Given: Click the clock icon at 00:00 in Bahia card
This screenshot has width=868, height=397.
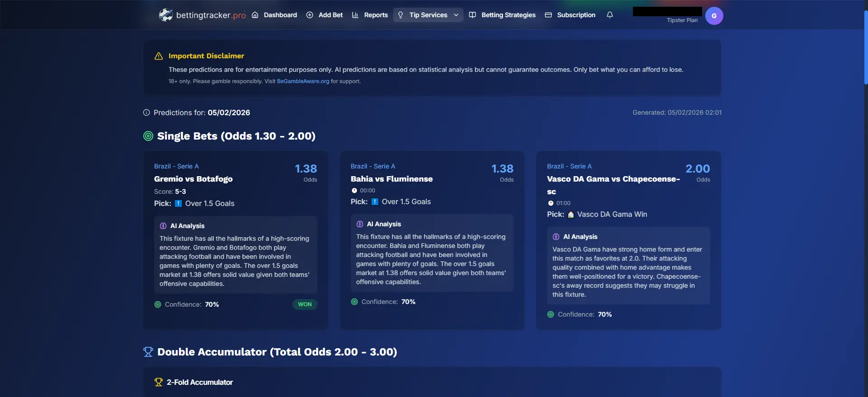Looking at the screenshot, I should (x=354, y=191).
